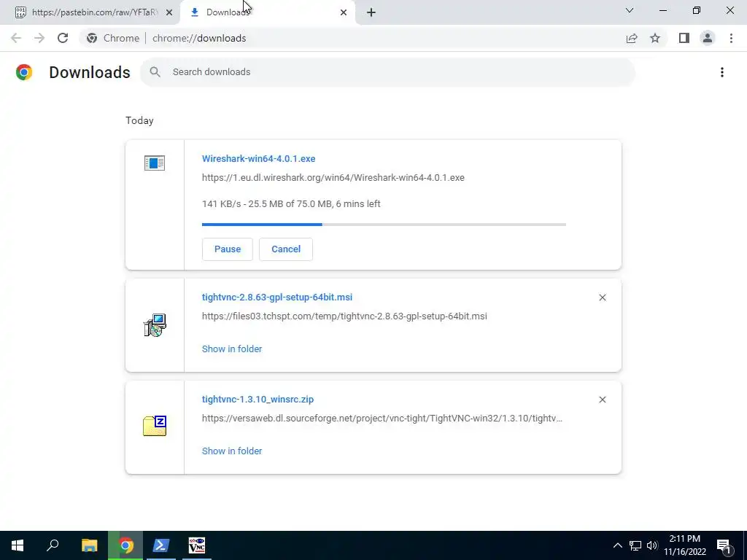Show tightvnc winsrc zip in folder
Screen dimensions: 747x560
pos(232,451)
